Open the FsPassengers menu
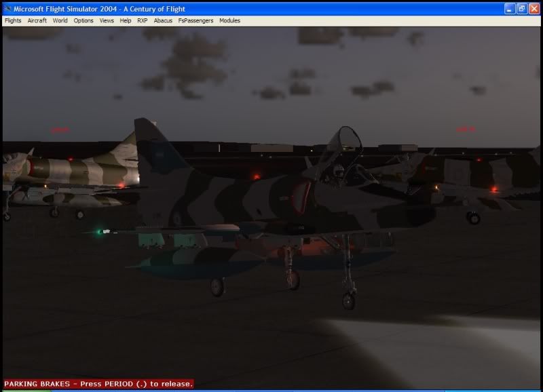Screen dimensions: 543x392 [195, 21]
